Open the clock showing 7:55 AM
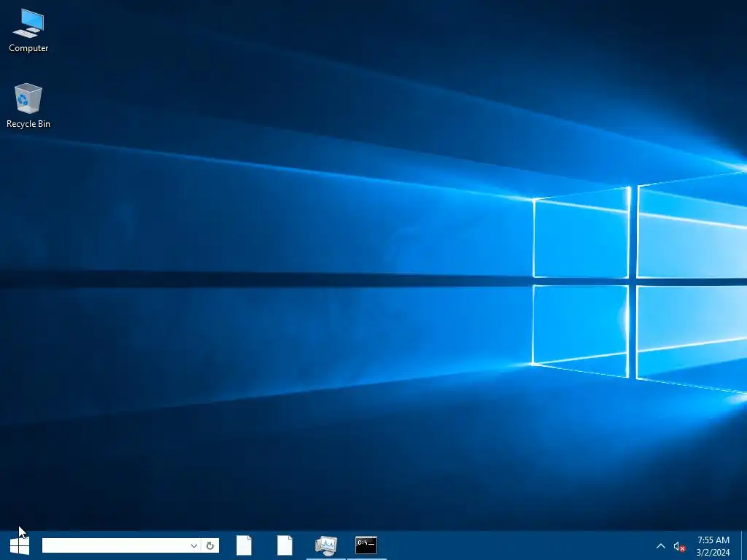This screenshot has height=560, width=747. (713, 546)
